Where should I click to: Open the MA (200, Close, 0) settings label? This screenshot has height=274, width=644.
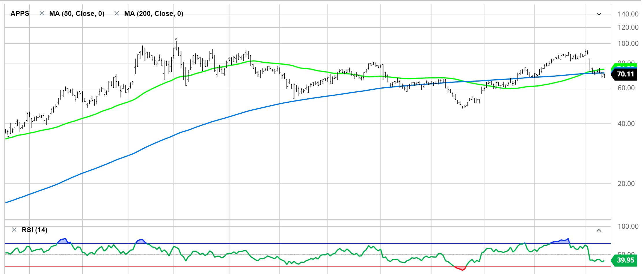pyautogui.click(x=154, y=14)
